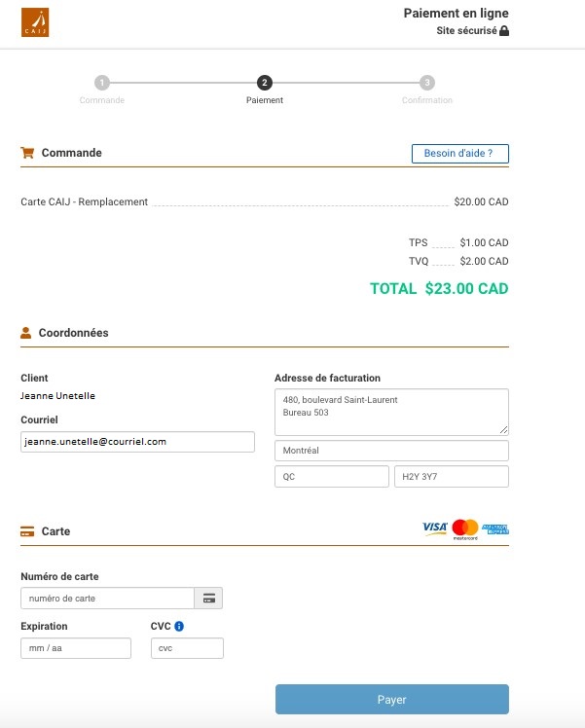Open the CVC info tooltip icon
Image resolution: width=585 pixels, height=728 pixels.
pyautogui.click(x=180, y=627)
